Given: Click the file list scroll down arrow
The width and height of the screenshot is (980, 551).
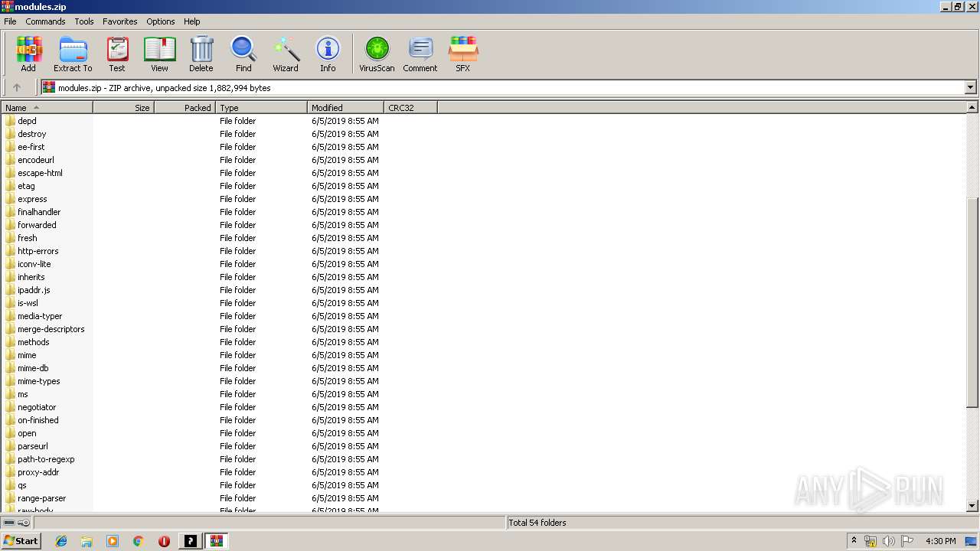Looking at the screenshot, I should pyautogui.click(x=972, y=506).
